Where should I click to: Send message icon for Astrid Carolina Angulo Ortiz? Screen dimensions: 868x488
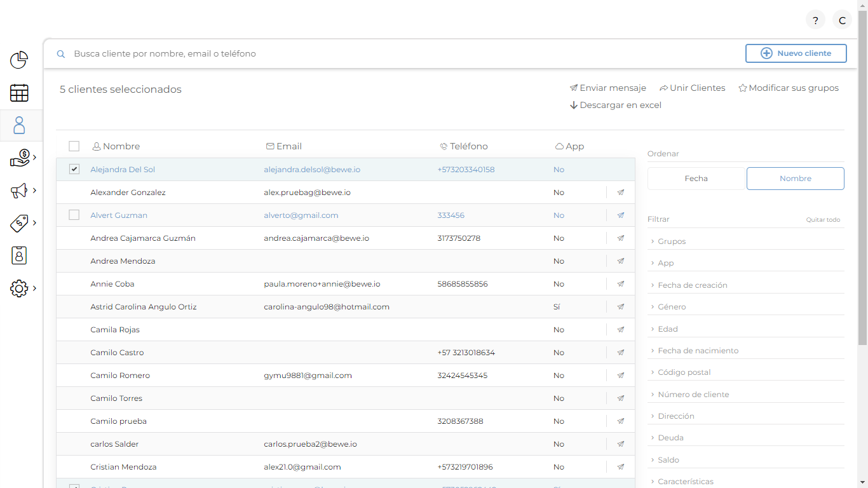pos(621,307)
